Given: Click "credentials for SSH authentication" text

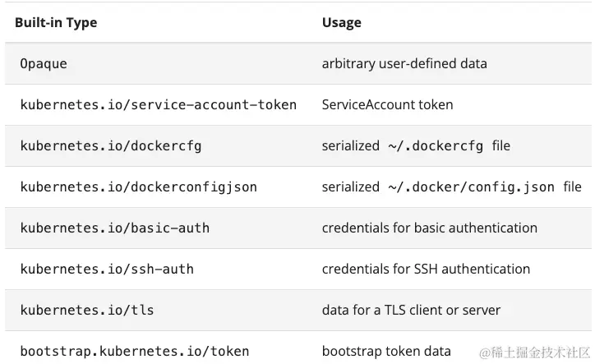Looking at the screenshot, I should point(426,269).
